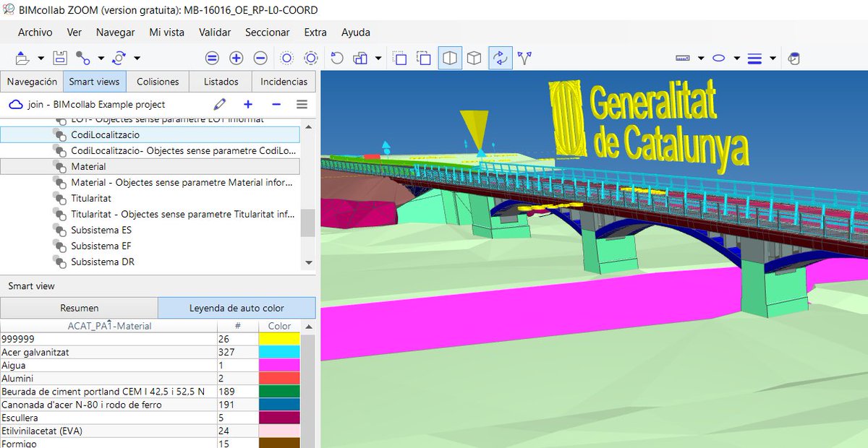Viewport: 868px width, 448px height.
Task: Click the building blocks toolbar icon
Action: tap(362, 58)
